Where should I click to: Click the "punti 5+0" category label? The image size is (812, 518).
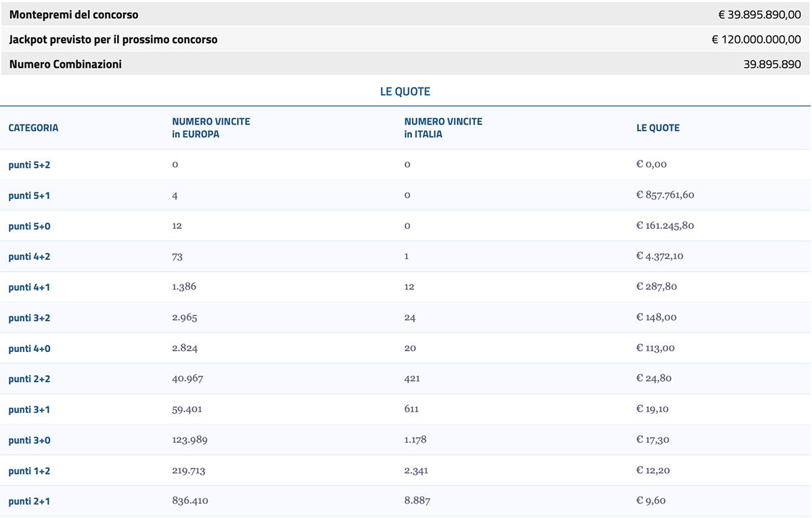click(28, 225)
